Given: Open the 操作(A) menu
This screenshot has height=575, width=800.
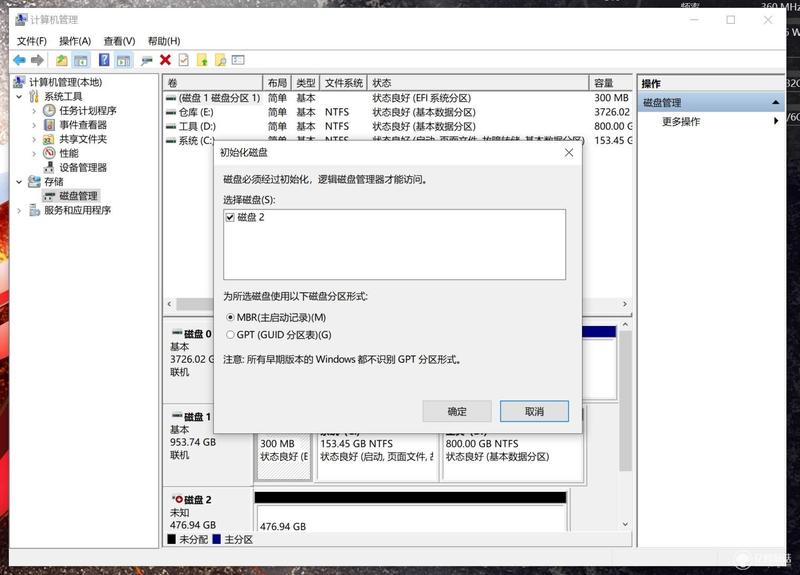Looking at the screenshot, I should pyautogui.click(x=75, y=41).
